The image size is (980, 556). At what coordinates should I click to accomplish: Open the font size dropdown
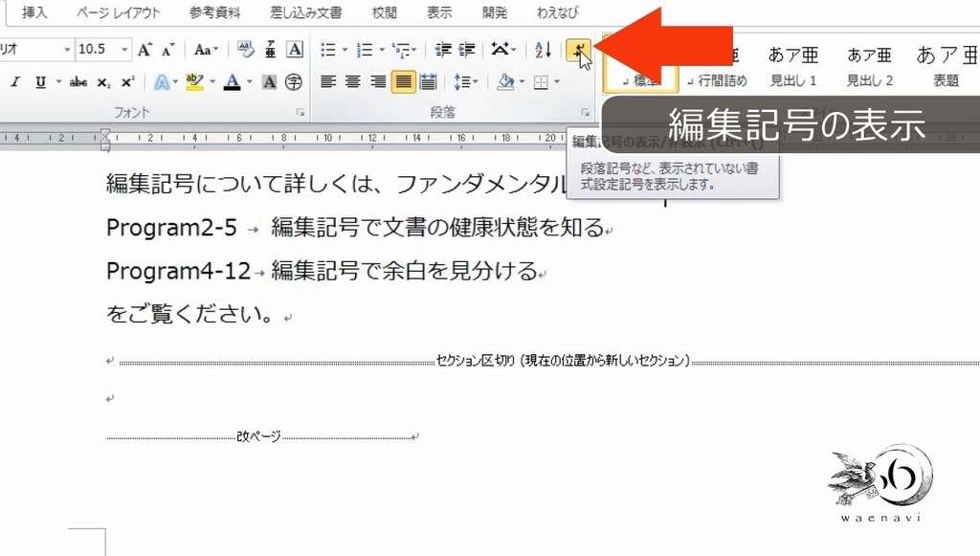tap(124, 48)
